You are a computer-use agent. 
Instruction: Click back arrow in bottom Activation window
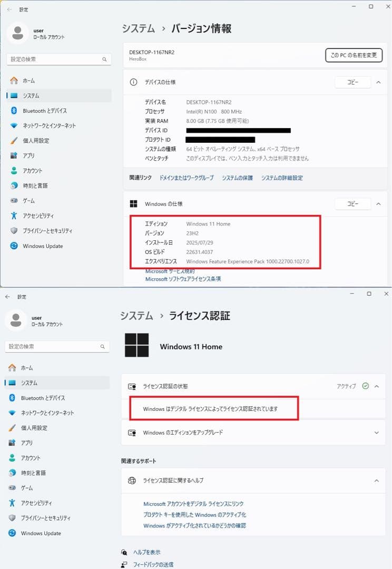coord(7,297)
